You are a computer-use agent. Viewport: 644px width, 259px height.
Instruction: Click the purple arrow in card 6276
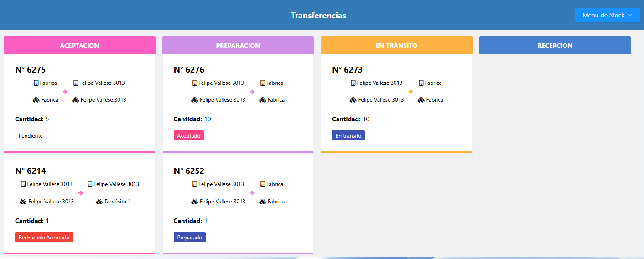tap(253, 92)
